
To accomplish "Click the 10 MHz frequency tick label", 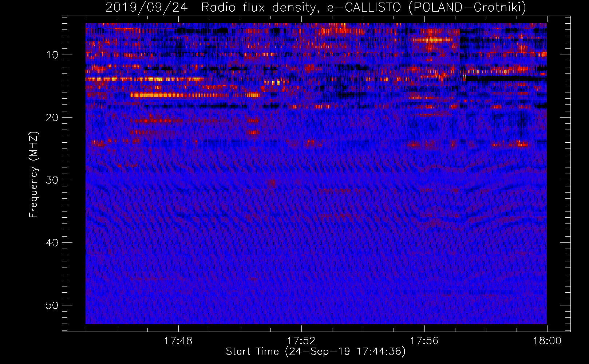I will click(x=52, y=55).
